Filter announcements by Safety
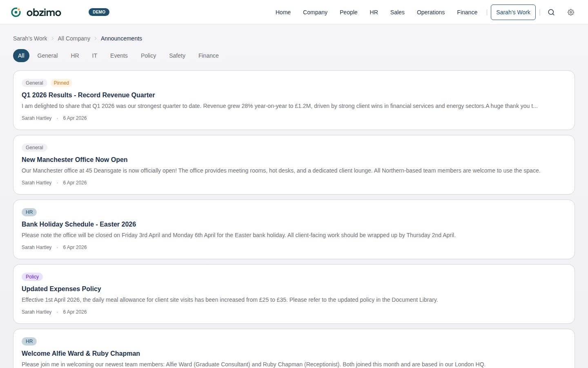Viewport: 588px width, 368px height. [x=177, y=56]
